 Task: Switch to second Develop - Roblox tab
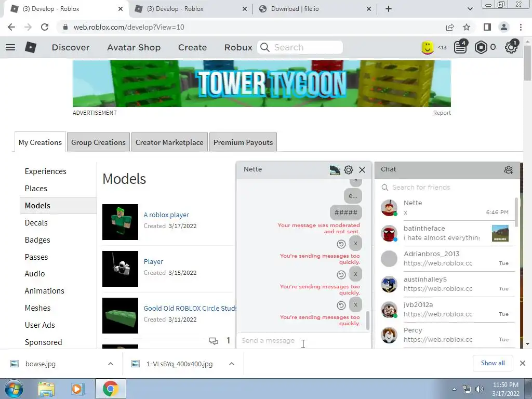coord(190,9)
